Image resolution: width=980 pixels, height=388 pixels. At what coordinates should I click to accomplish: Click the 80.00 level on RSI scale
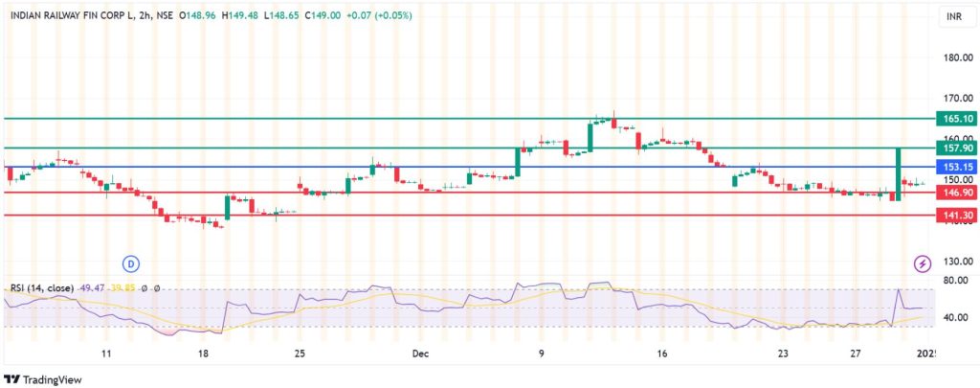(956, 281)
